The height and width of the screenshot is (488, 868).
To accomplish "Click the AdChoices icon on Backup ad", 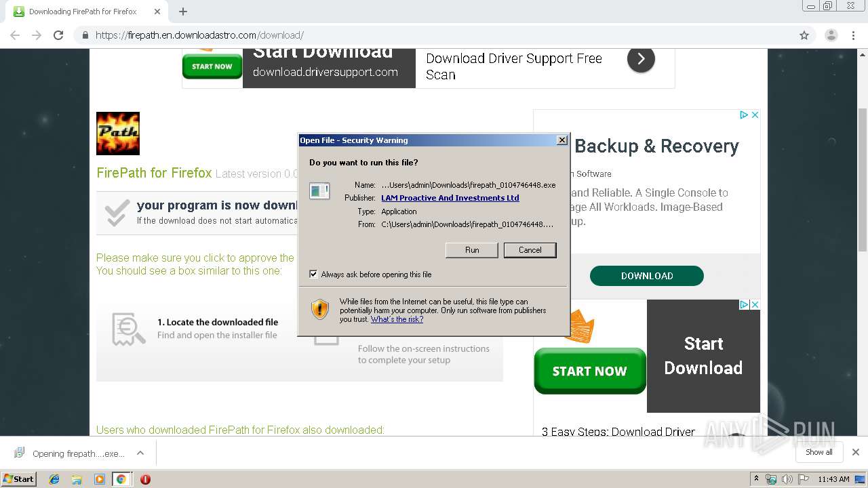I will tap(744, 115).
